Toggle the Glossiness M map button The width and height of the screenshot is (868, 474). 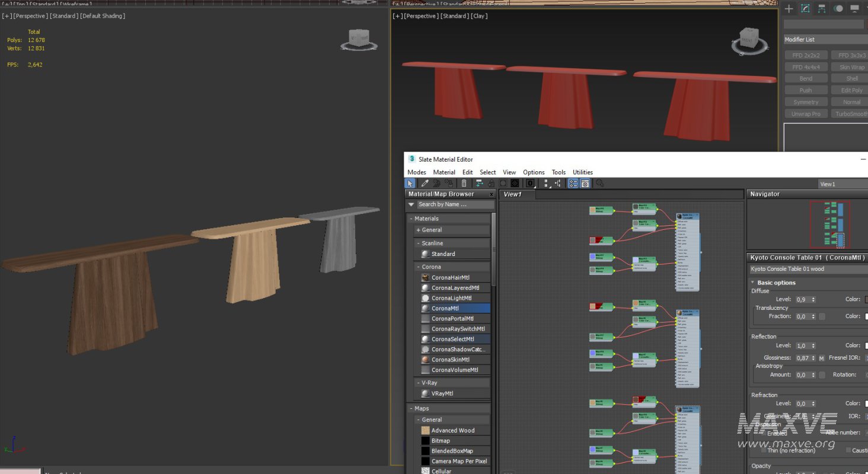(x=822, y=358)
